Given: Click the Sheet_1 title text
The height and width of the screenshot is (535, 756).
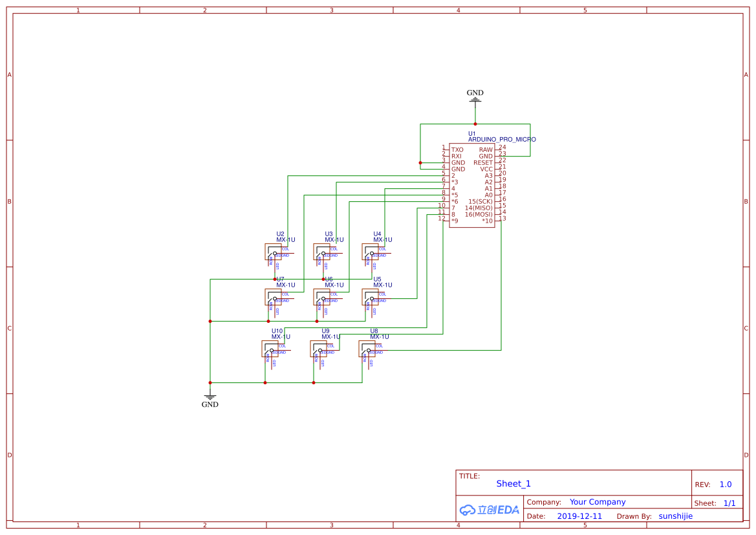Looking at the screenshot, I should [513, 484].
